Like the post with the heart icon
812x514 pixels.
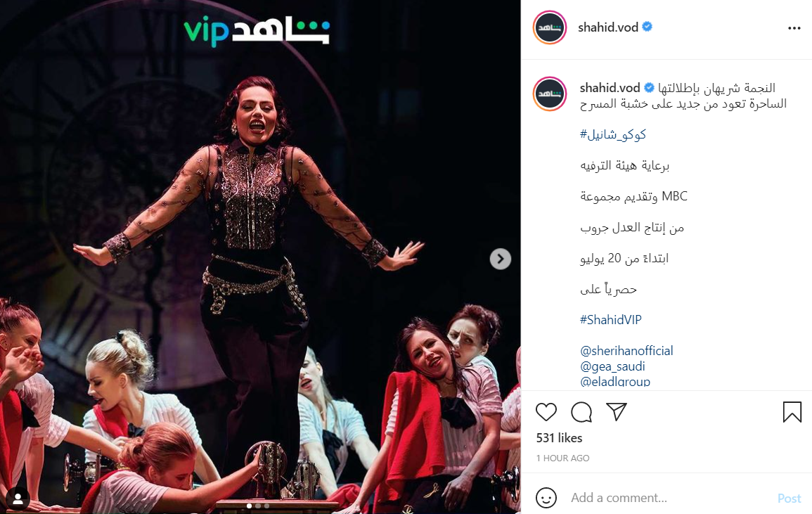[x=546, y=412]
